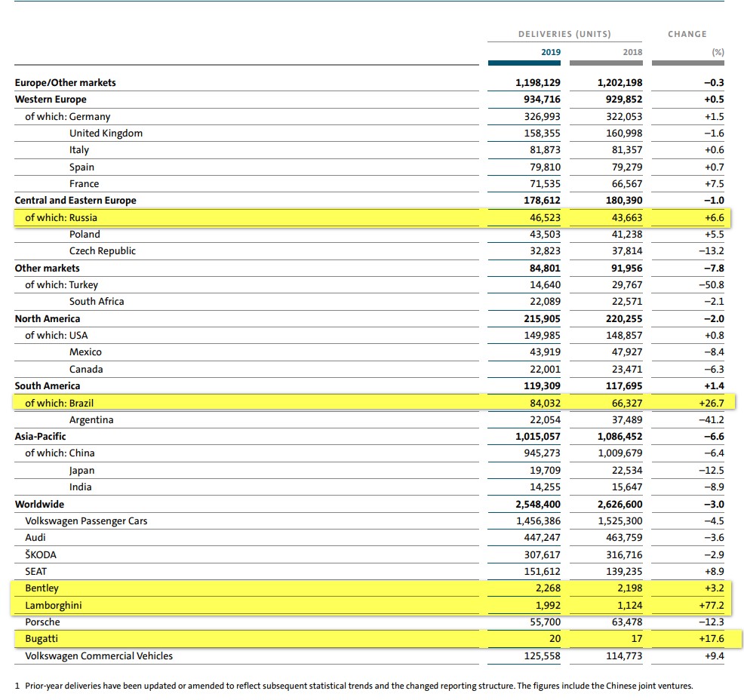The height and width of the screenshot is (700, 744).
Task: Select highlighted Bugatti row label
Action: coord(42,639)
